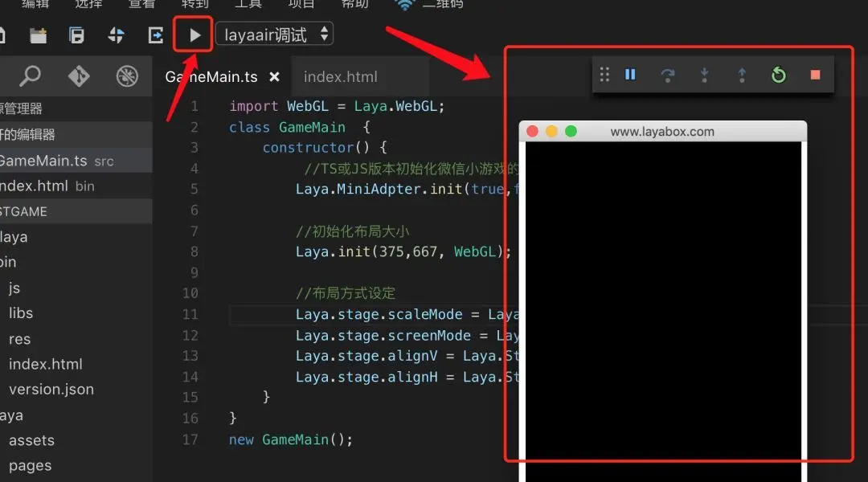Screen dimensions: 868x482
Task: Select GameMain.ts src in open editors
Action: [76, 161]
